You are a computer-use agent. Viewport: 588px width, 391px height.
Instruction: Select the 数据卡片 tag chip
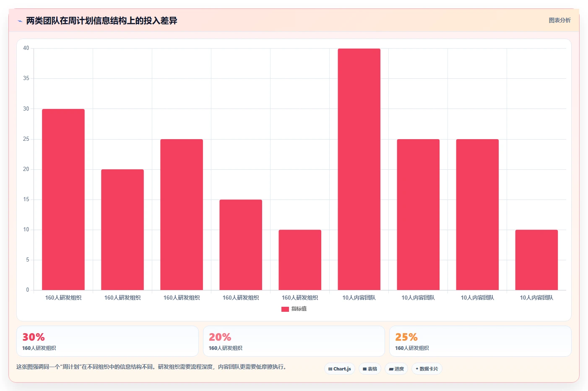tap(427, 369)
